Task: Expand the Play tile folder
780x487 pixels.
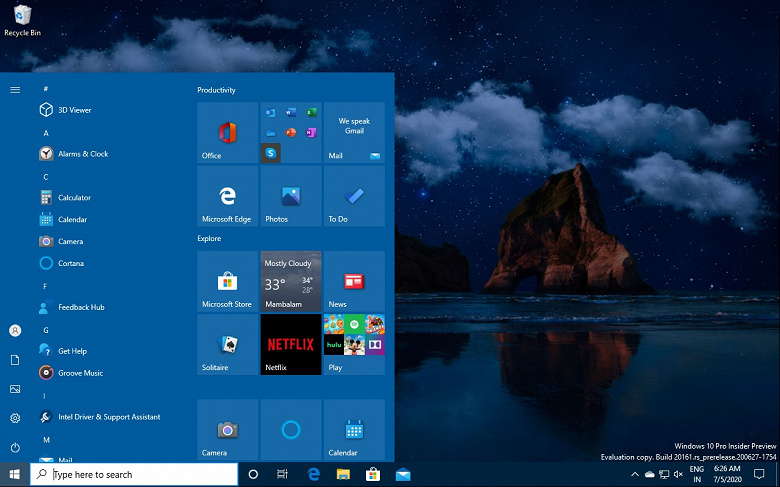Action: point(354,345)
